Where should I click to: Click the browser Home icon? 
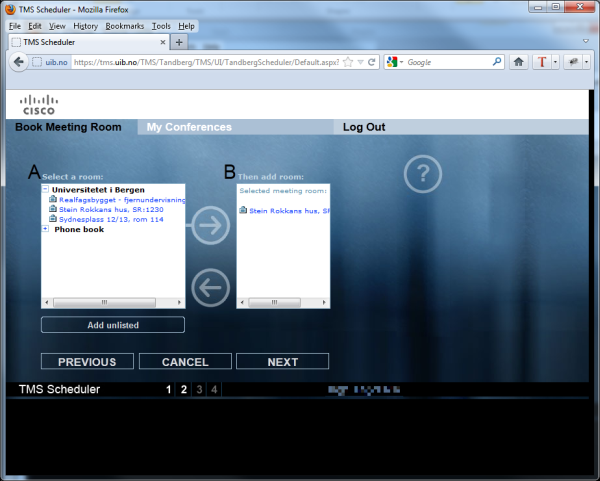[x=519, y=62]
